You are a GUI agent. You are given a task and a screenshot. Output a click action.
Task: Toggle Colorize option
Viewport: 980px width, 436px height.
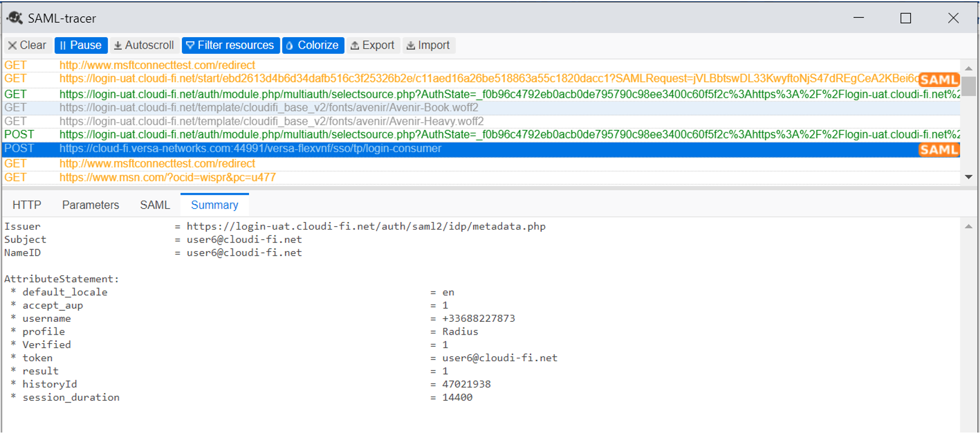[x=313, y=45]
